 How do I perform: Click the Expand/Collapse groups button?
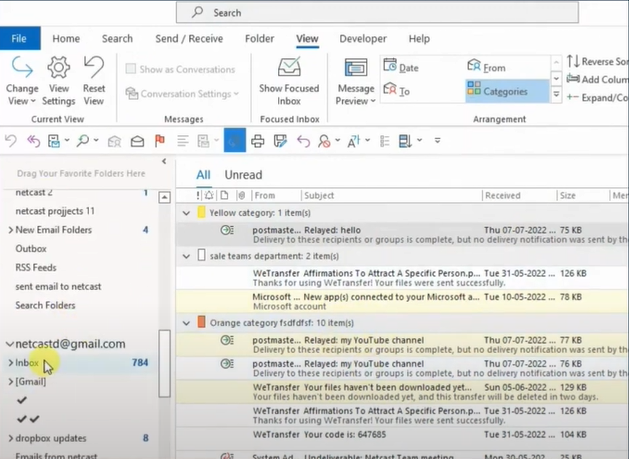pyautogui.click(x=597, y=97)
